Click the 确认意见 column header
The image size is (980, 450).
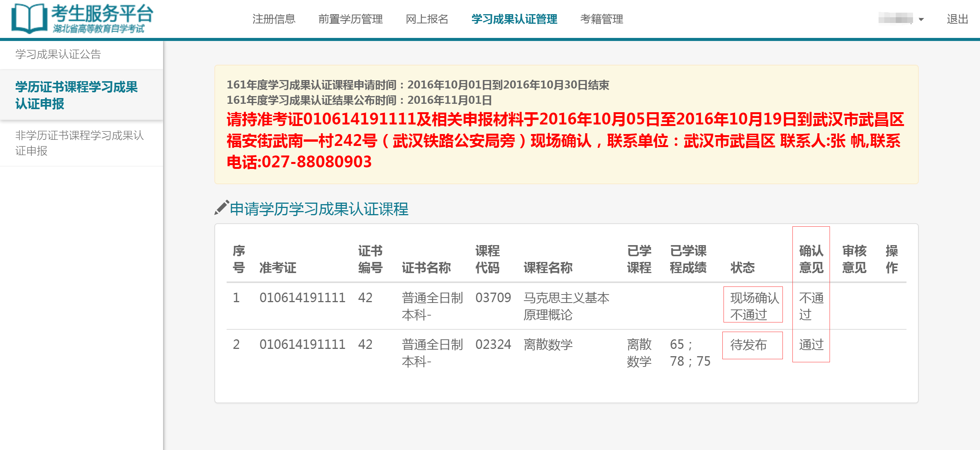coord(811,259)
